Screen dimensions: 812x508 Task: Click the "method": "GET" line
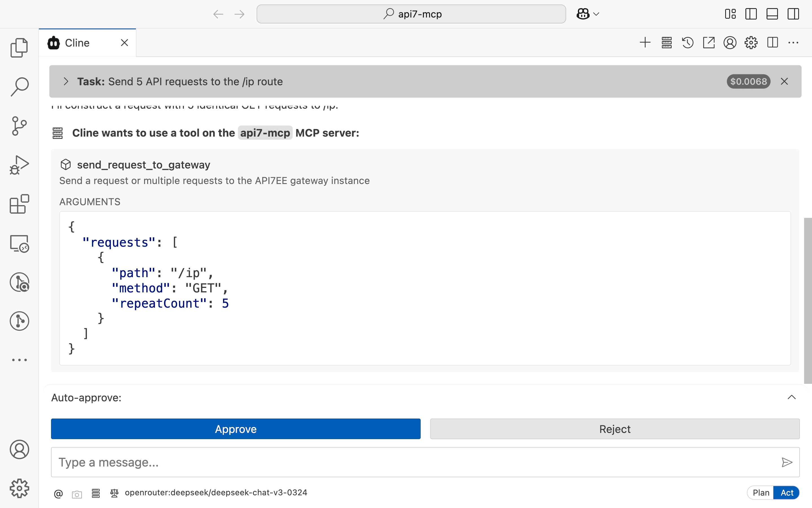[170, 288]
